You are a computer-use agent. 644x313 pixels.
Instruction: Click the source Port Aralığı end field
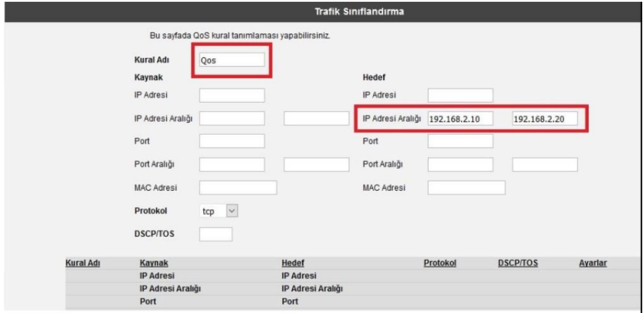click(x=316, y=164)
